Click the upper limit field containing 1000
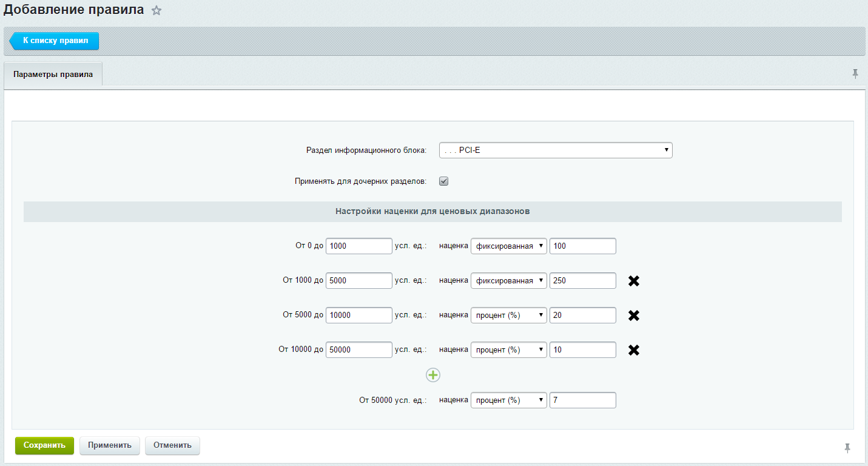The width and height of the screenshot is (868, 466). [x=359, y=246]
